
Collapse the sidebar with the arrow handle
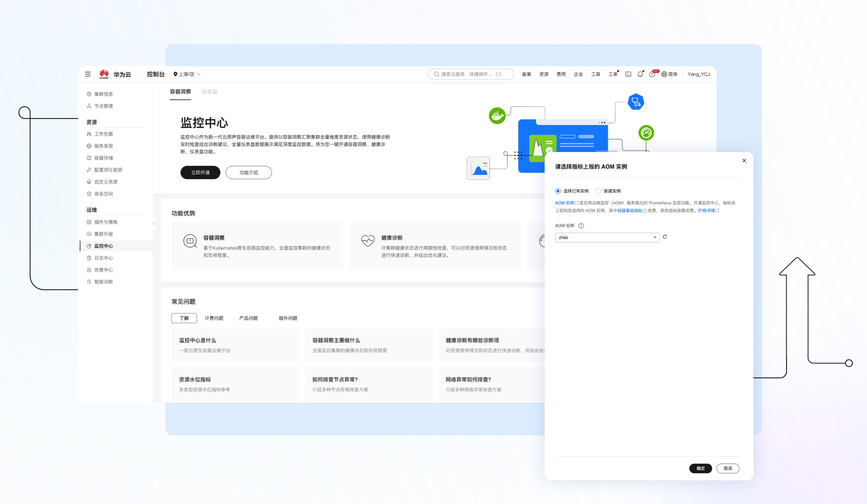point(154,224)
